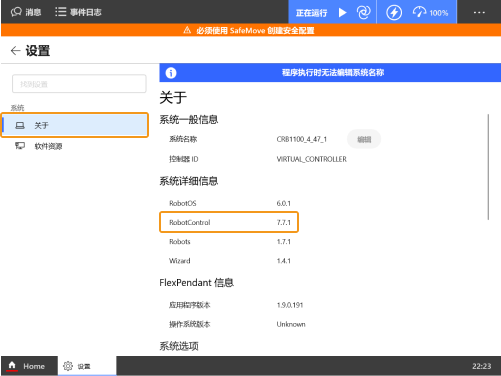Click the warning triangle icon
The height and width of the screenshot is (376, 501).
pos(187,30)
